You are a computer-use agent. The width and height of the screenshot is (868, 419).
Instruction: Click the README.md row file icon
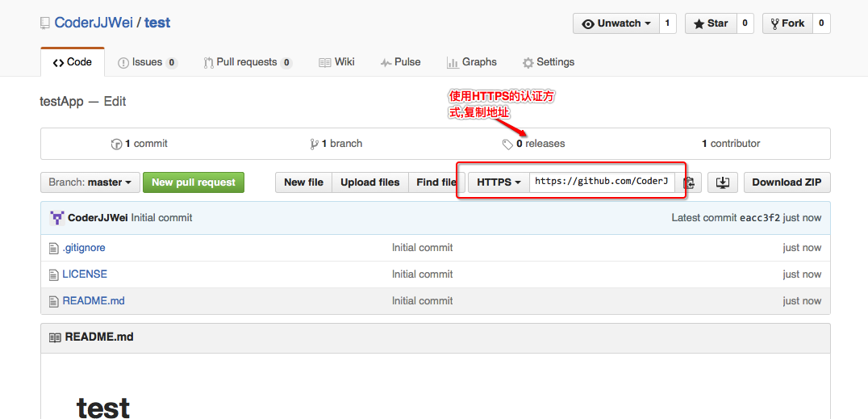[54, 301]
